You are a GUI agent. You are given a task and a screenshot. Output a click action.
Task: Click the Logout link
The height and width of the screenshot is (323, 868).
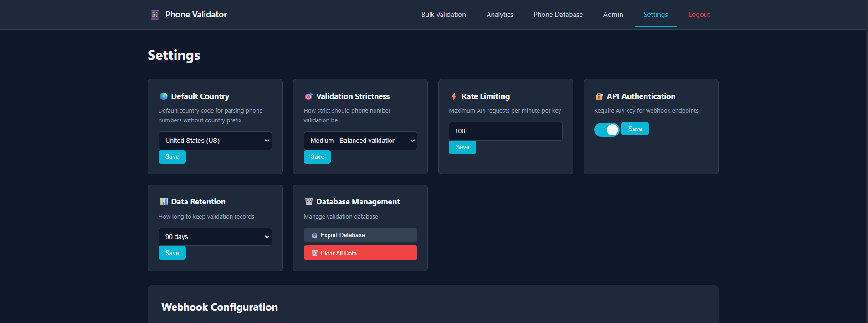(699, 15)
